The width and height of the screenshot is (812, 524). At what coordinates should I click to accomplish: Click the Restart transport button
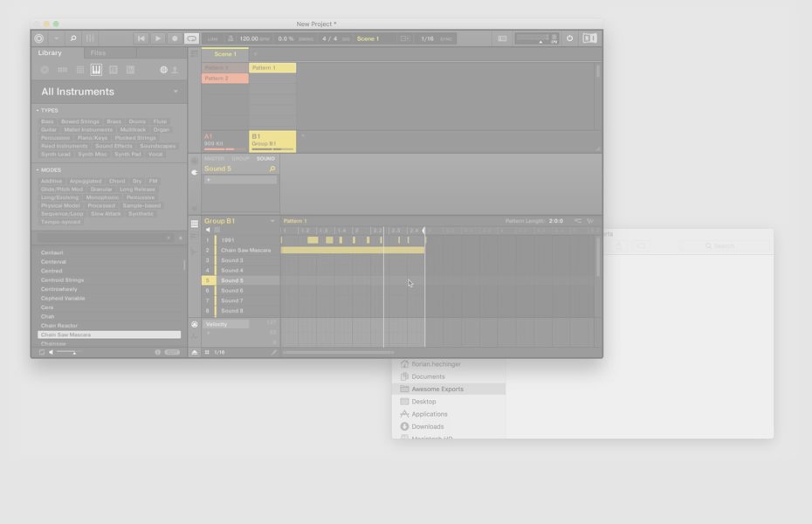point(141,38)
